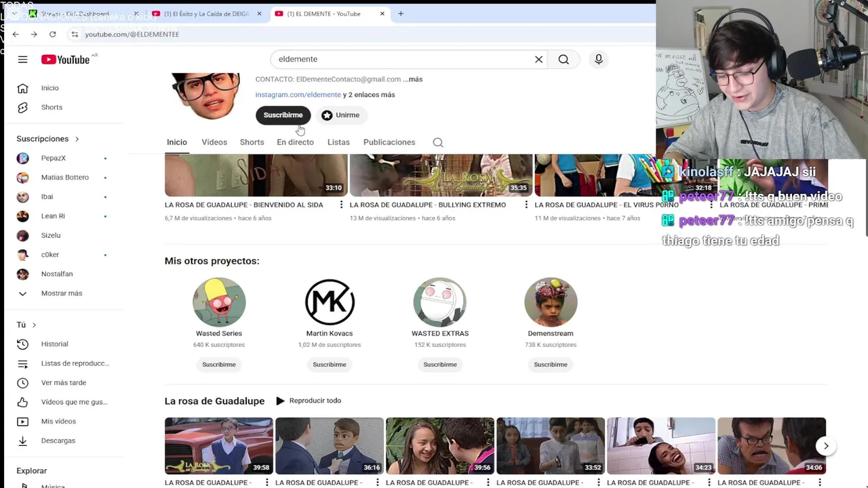The height and width of the screenshot is (488, 868).
Task: Select the Listas channel tab
Action: [x=338, y=142]
